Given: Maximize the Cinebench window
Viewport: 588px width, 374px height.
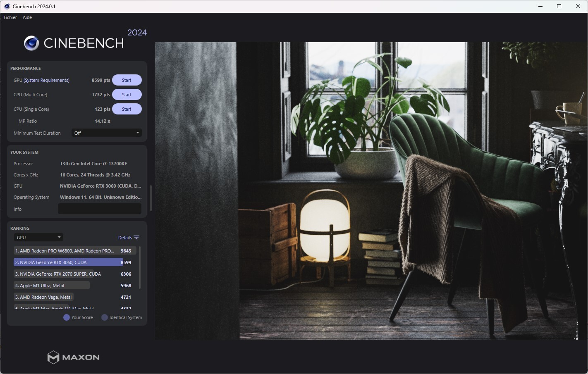Looking at the screenshot, I should pos(559,6).
